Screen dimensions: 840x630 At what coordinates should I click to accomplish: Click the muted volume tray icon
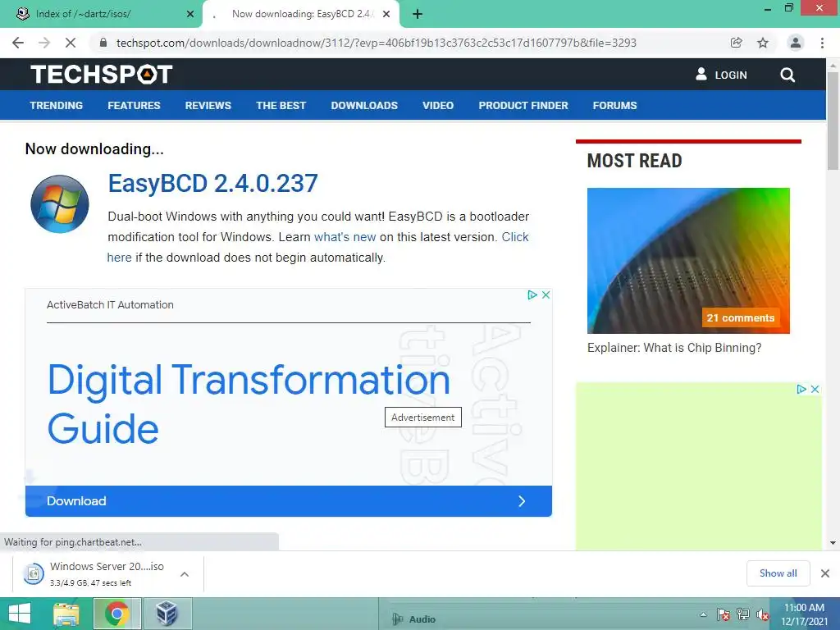(763, 614)
